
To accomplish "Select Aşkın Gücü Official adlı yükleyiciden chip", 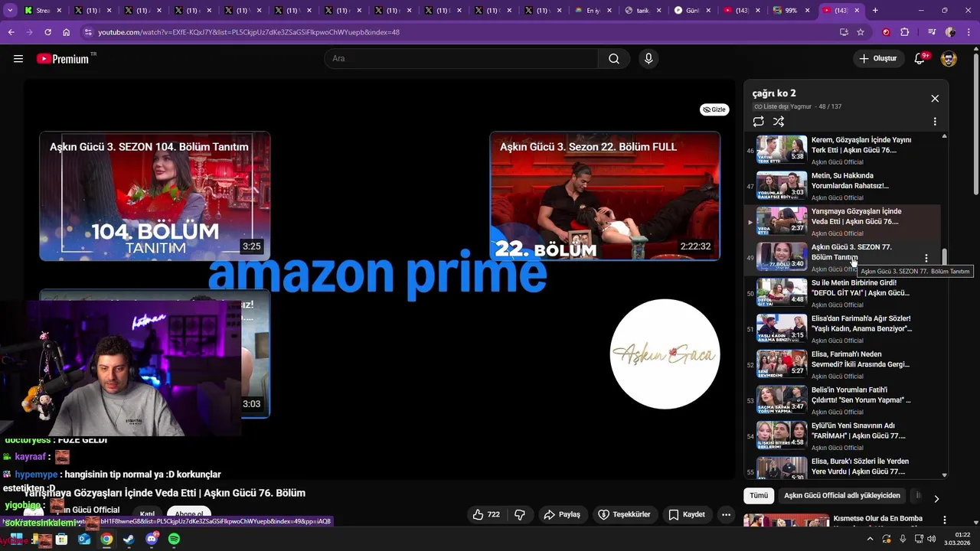I will click(842, 496).
